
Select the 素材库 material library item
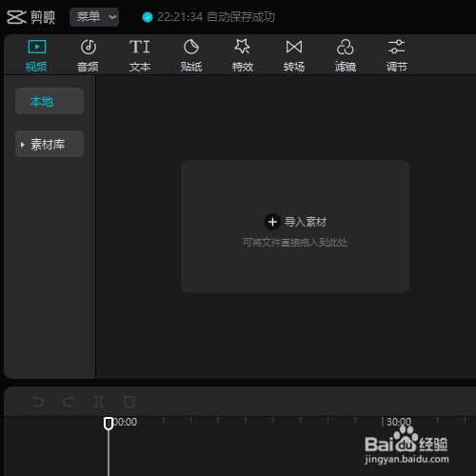[x=50, y=144]
